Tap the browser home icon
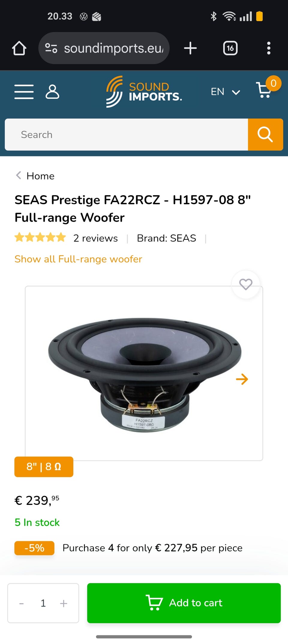The height and width of the screenshot is (644, 288). (x=19, y=48)
